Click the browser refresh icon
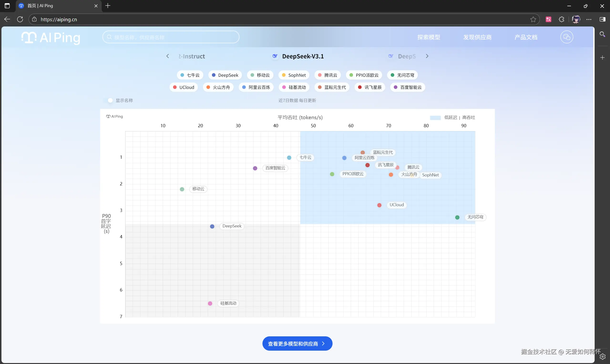Viewport: 610px width, 364px height. click(20, 19)
